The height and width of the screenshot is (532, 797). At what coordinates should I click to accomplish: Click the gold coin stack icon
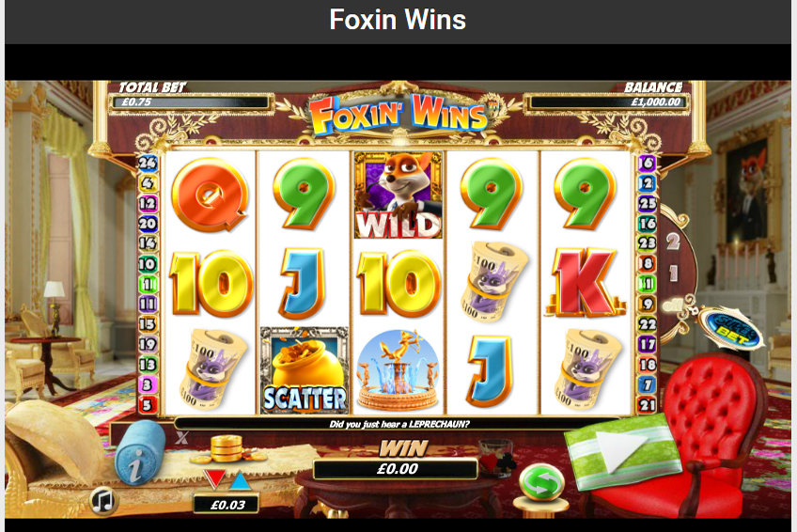pos(227,449)
